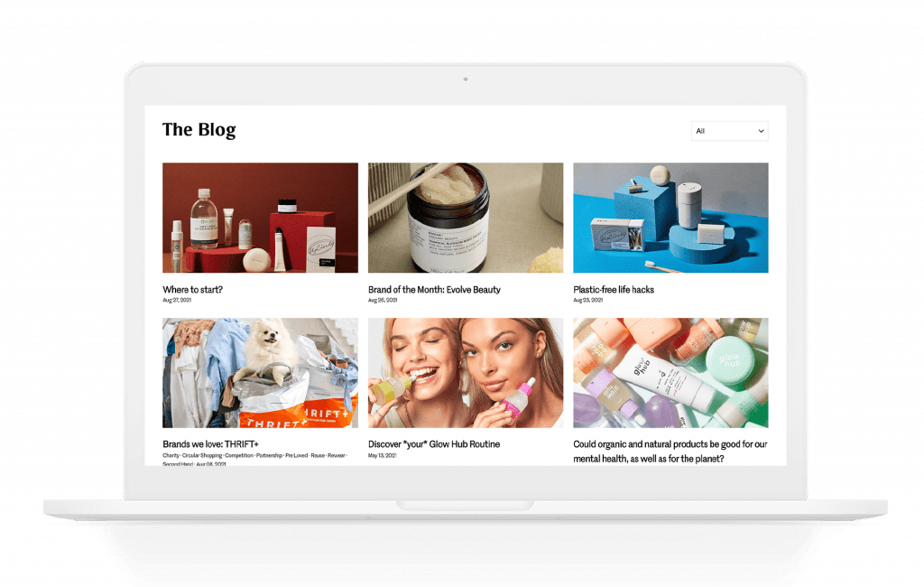924x587 pixels.
Task: Select the Pre Loved tag link
Action: tap(296, 455)
